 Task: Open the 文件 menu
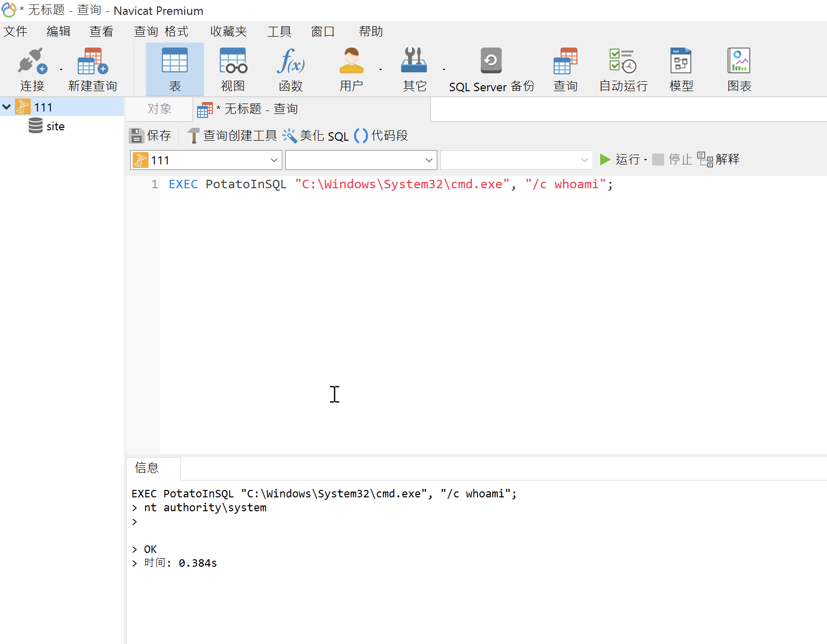(15, 32)
